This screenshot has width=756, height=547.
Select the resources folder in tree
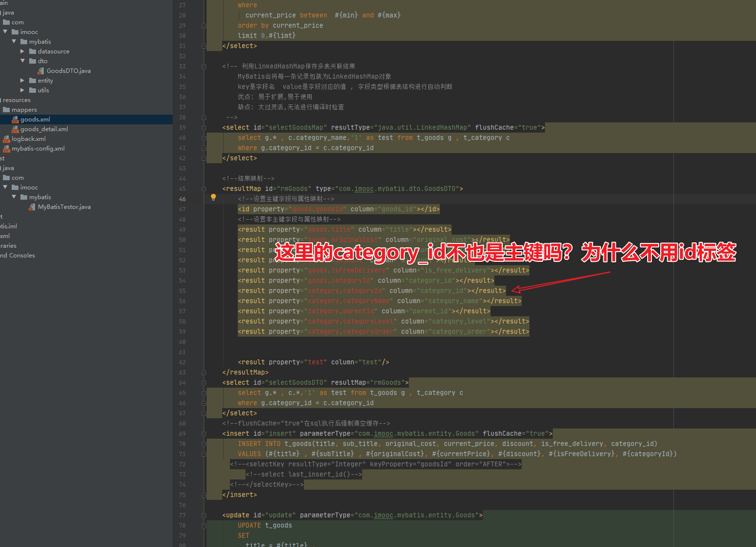click(17, 100)
